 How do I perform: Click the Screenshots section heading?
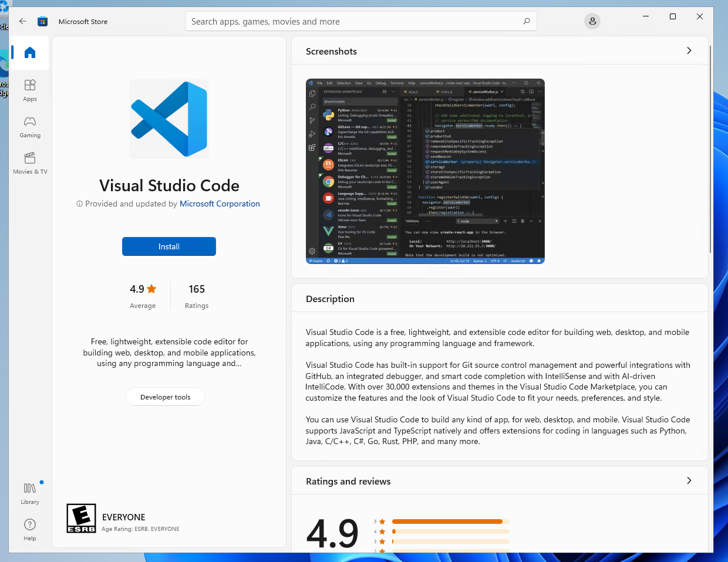pos(331,51)
